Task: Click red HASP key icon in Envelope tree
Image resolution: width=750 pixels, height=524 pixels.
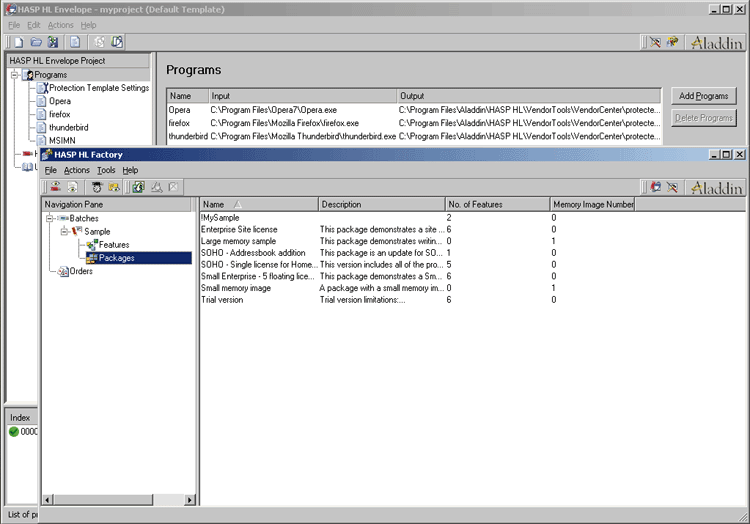Action: (x=27, y=154)
